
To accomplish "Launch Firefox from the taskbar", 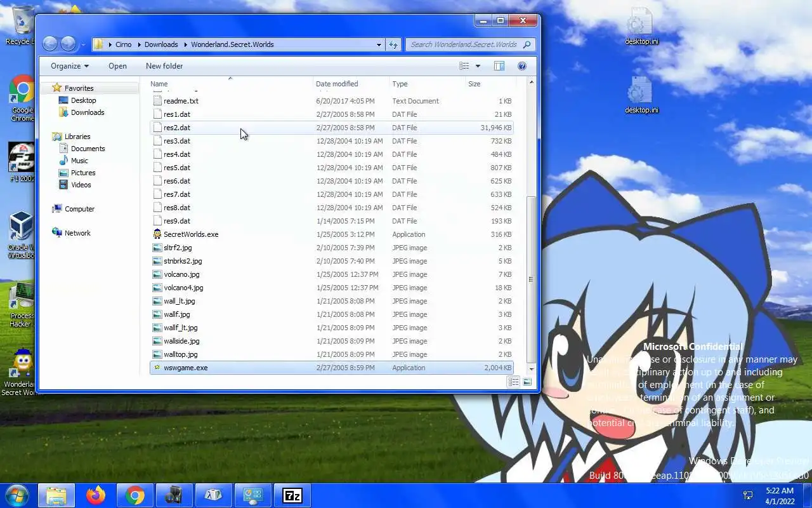I will (x=96, y=495).
